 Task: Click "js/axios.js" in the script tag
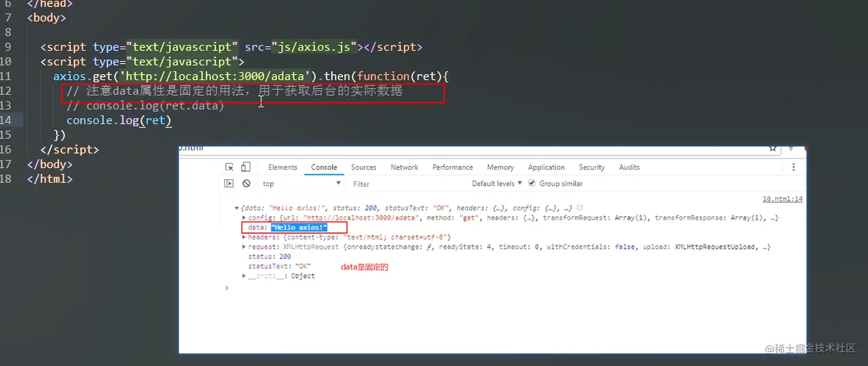click(x=315, y=47)
